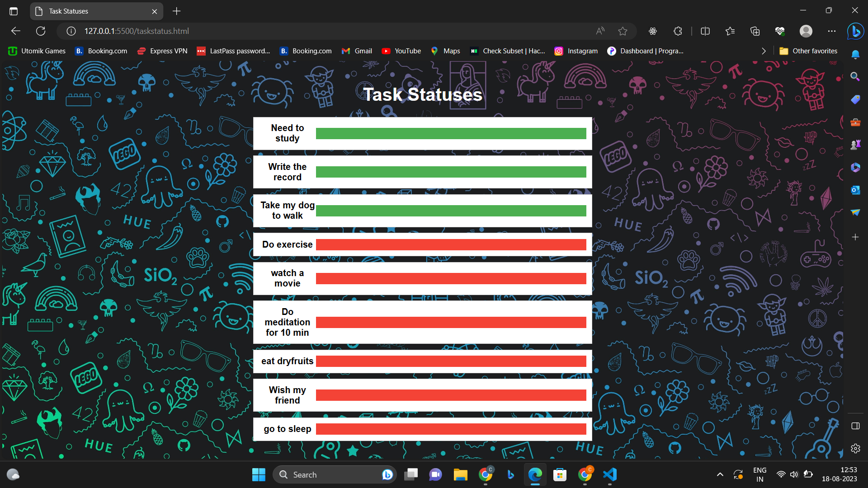Open Bing Chat in the sidebar
This screenshot has width=868, height=488.
856,31
